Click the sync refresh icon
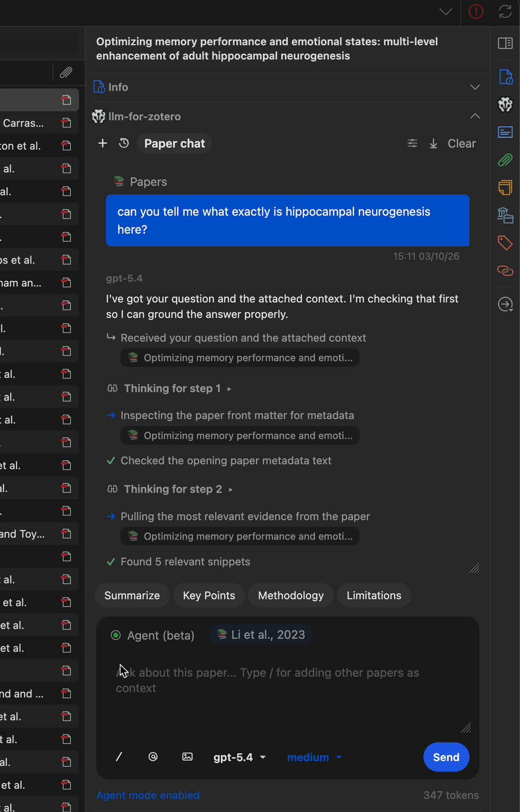This screenshot has height=812, width=520. point(505,12)
